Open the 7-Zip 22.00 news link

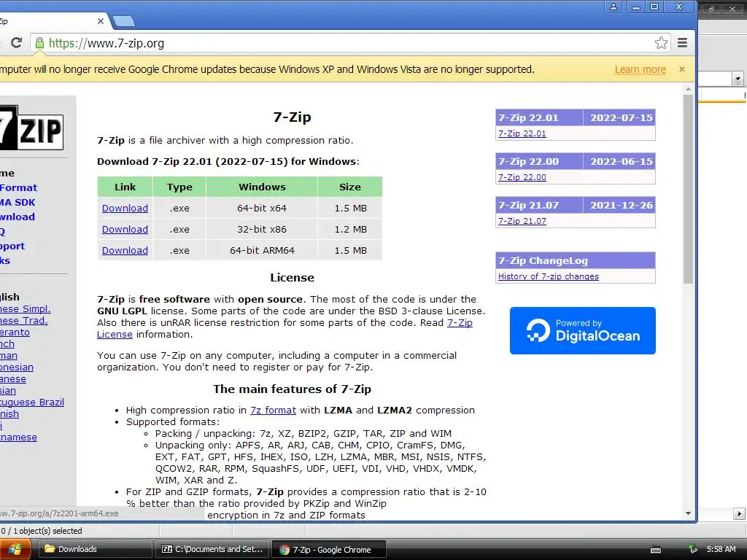[522, 177]
